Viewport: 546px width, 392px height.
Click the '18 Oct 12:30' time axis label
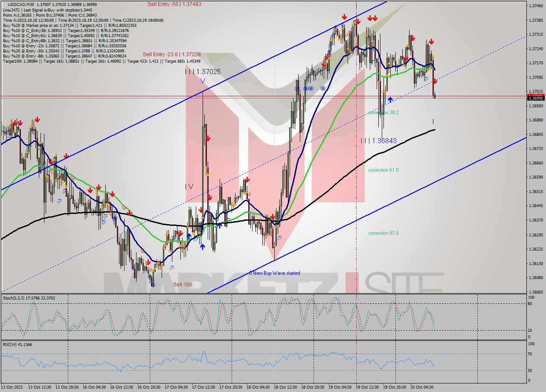tap(286, 387)
